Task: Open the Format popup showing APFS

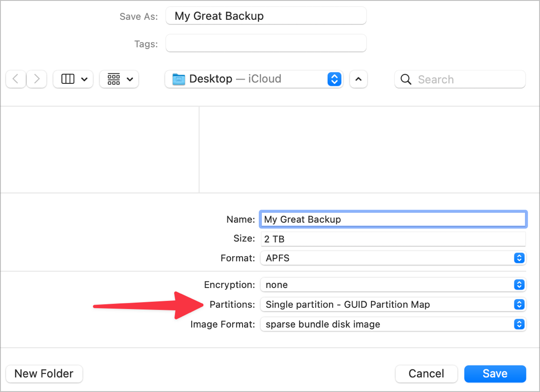Action: click(393, 258)
